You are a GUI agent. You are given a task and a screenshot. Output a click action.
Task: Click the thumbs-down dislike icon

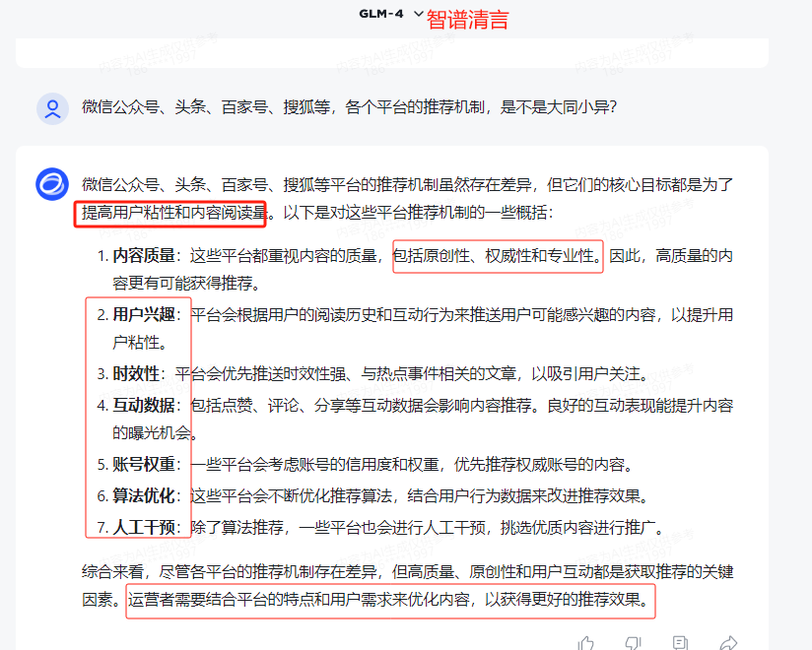pyautogui.click(x=634, y=643)
